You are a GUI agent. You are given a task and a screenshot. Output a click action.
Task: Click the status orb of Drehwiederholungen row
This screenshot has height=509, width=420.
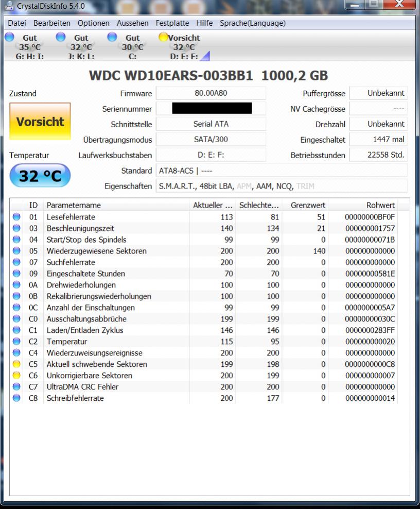click(x=16, y=285)
